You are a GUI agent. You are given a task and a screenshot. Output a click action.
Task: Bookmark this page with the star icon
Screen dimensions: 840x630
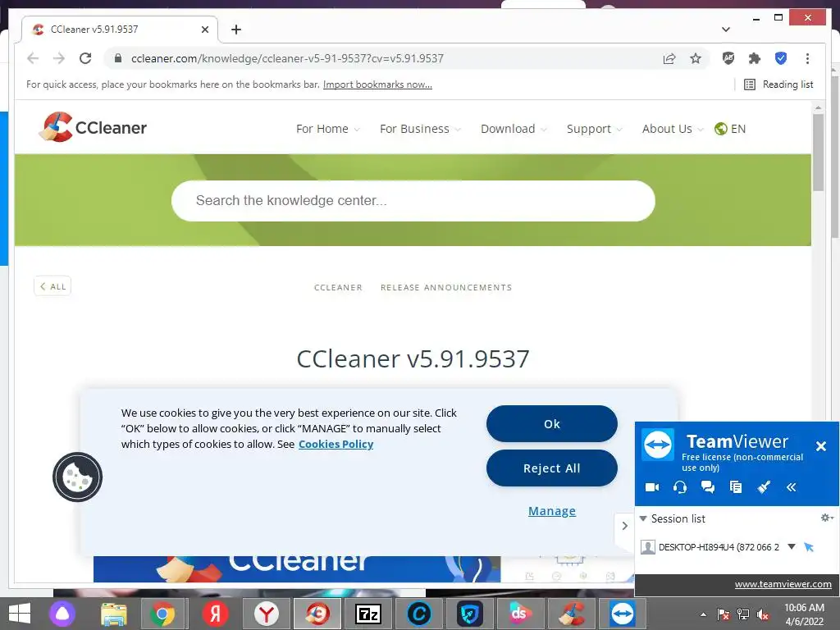click(696, 58)
